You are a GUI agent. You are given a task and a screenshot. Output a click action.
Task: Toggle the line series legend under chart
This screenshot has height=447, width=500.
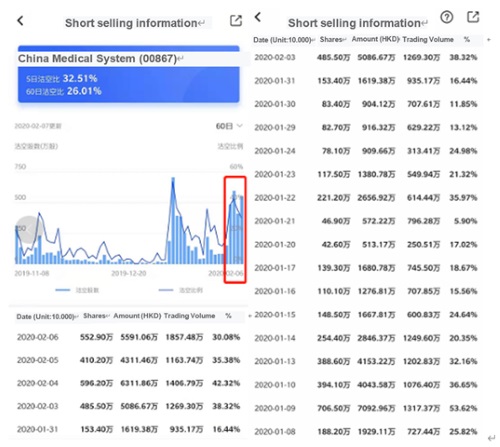181,290
